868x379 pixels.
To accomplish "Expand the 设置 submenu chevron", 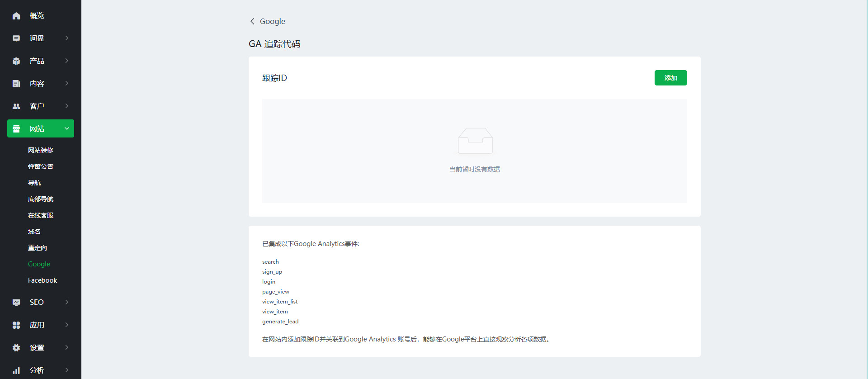I will pos(67,347).
